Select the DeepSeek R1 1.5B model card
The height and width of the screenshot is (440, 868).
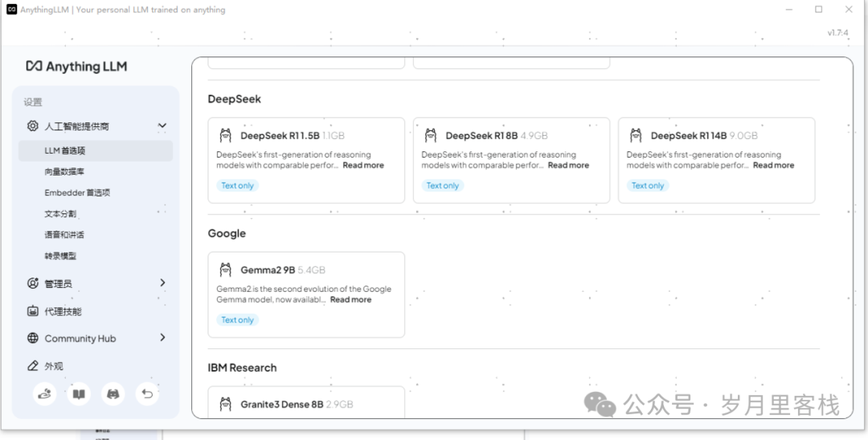[x=306, y=160]
